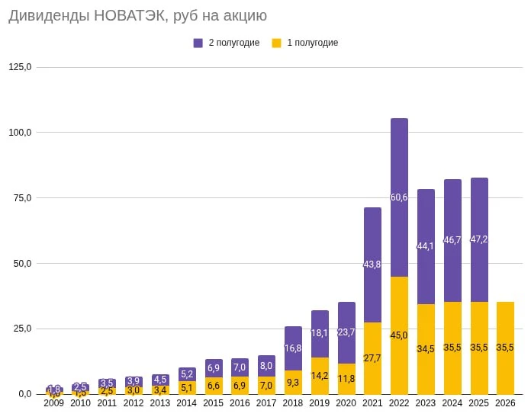Click the '45,0' value in the 2022 bar
Viewport: 531px width, 420px height.
(x=399, y=335)
